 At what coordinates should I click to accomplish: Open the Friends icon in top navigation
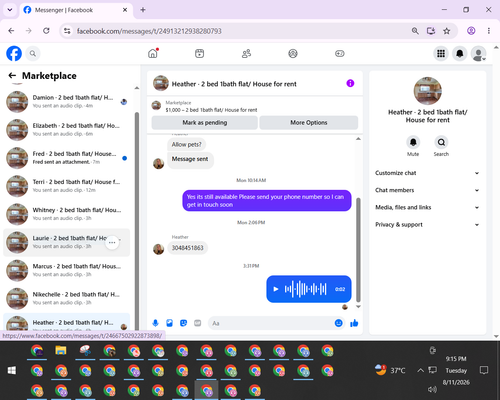tap(246, 53)
